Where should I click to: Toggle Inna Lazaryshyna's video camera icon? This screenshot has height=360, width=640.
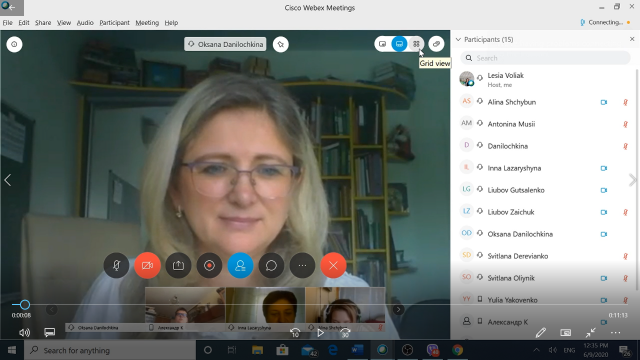(x=604, y=168)
